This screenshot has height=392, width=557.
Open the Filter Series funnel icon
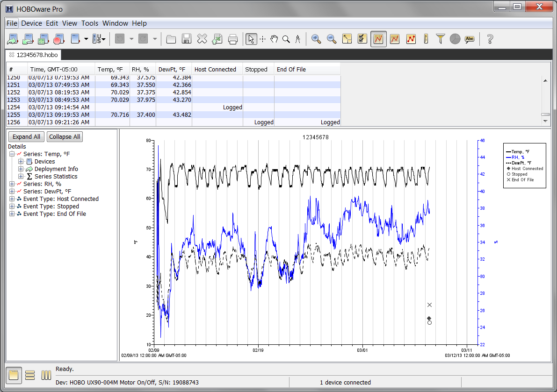[440, 39]
